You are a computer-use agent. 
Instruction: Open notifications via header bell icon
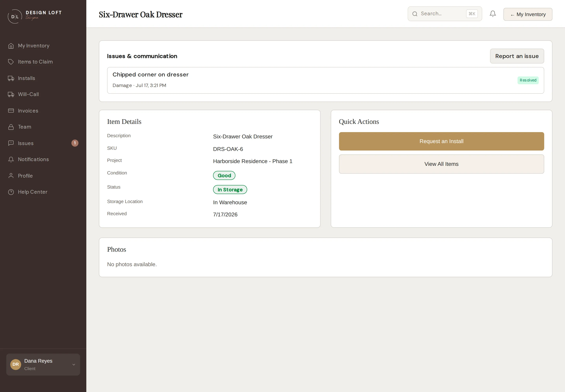point(493,14)
